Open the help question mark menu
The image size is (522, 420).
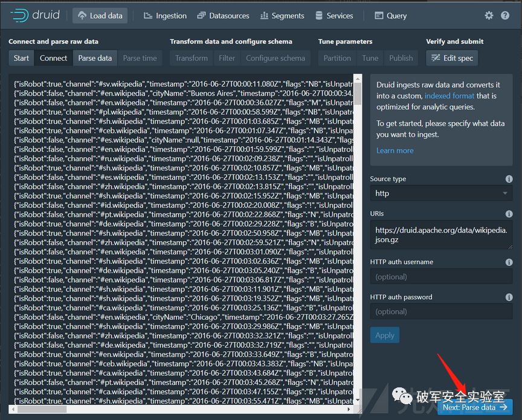coord(505,15)
